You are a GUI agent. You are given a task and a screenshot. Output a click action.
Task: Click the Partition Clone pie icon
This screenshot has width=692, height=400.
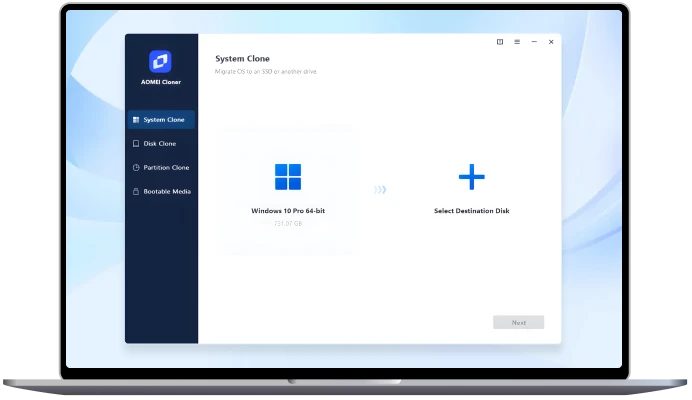click(136, 167)
